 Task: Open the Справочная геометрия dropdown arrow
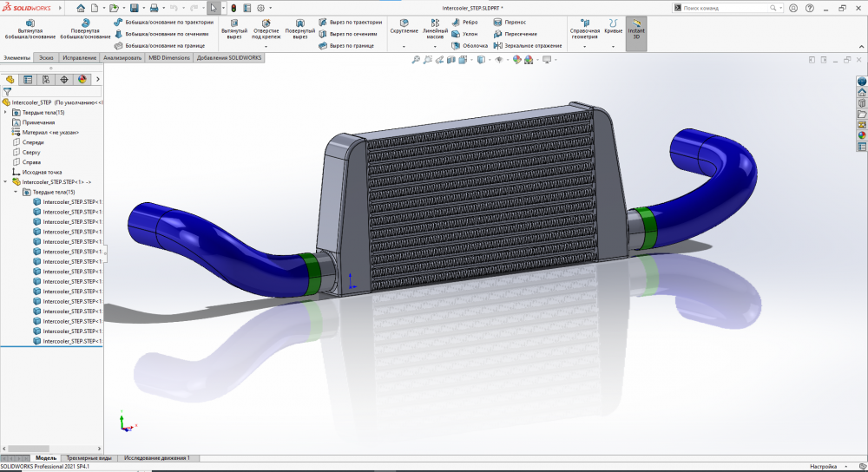584,46
